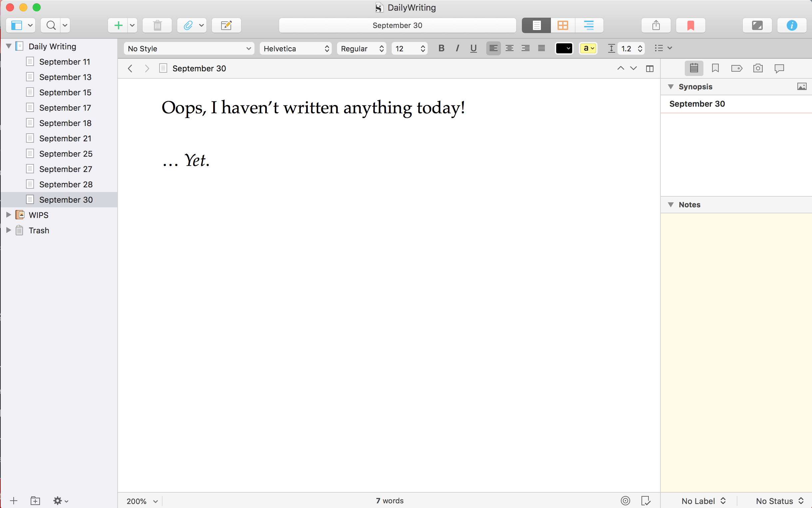Click the red bookmark toolbar icon

coord(690,25)
